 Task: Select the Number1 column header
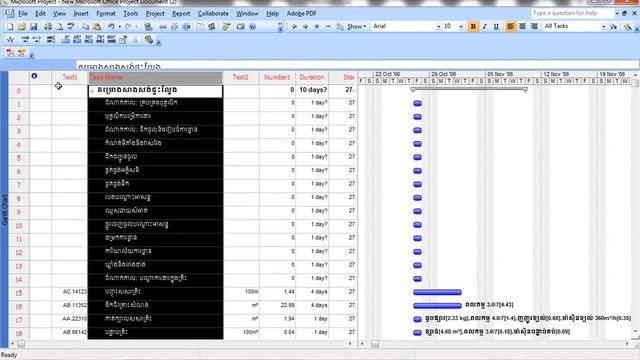[x=277, y=77]
